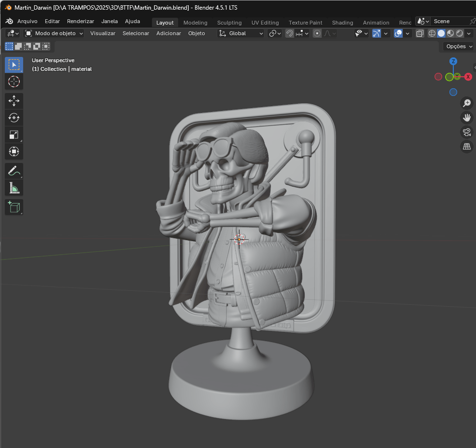Set selection mode to Lasso select
476x448 pixels.
(14, 64)
